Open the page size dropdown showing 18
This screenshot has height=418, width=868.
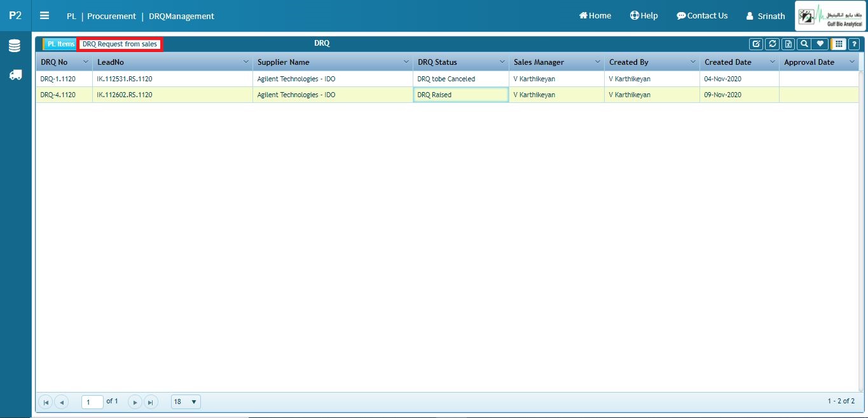[x=186, y=402]
